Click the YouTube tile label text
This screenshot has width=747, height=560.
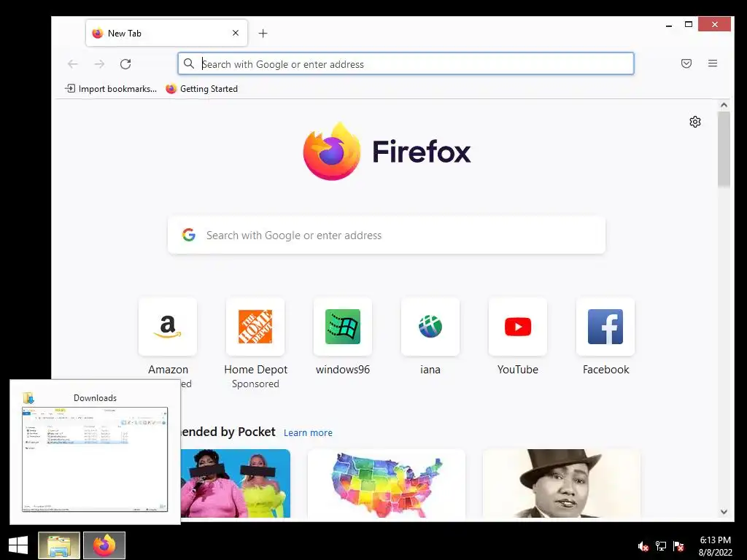[x=518, y=370]
